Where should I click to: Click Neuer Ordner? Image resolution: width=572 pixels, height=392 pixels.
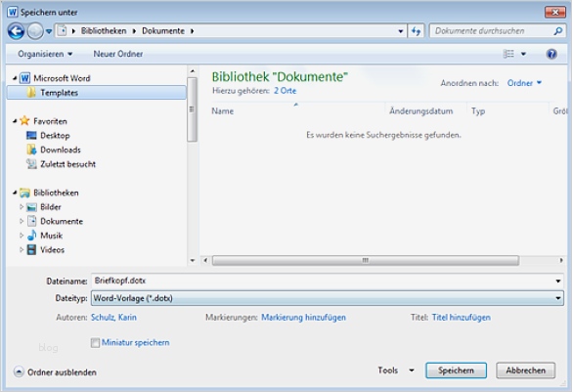coord(118,54)
